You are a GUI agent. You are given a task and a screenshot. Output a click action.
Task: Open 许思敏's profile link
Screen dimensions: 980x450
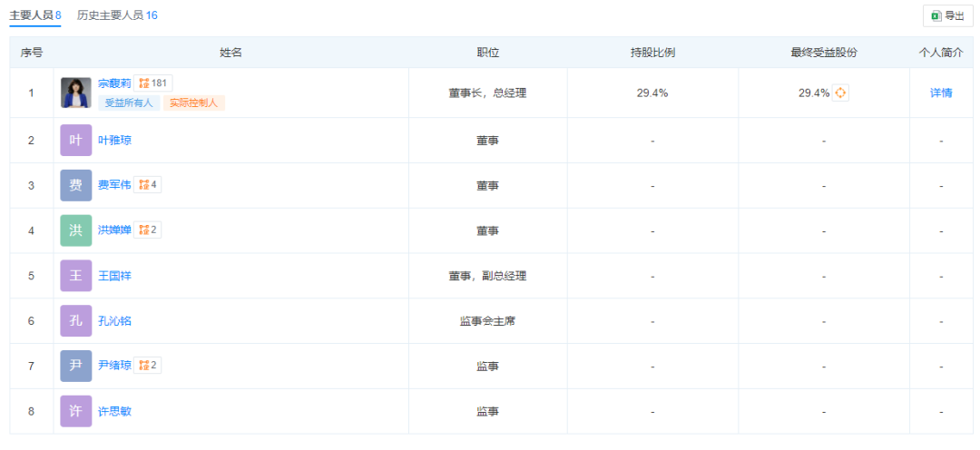[115, 411]
